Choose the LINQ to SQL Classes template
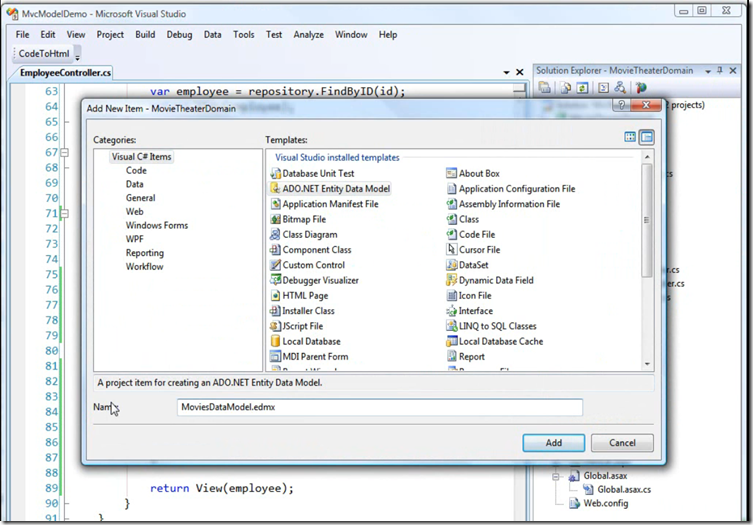Viewport: 753px width, 525px height. pyautogui.click(x=491, y=326)
